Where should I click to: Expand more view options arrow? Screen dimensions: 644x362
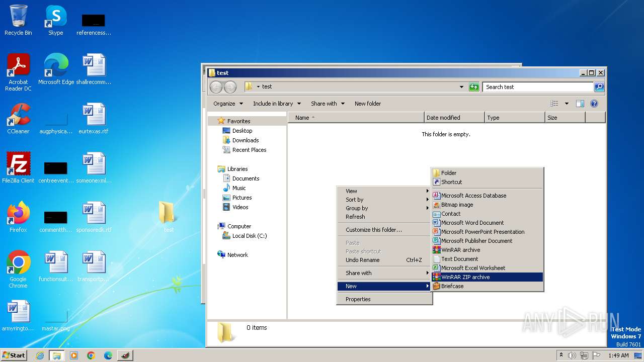coord(567,104)
